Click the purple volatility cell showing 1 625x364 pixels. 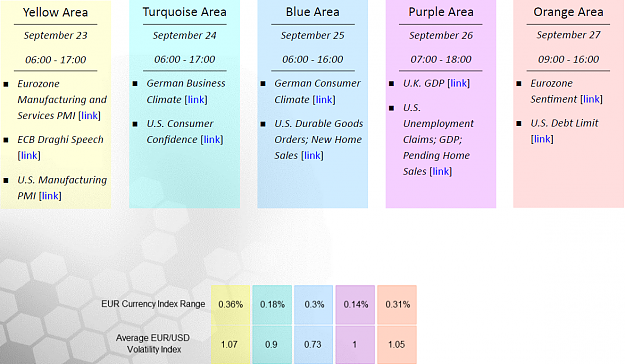pos(355,345)
